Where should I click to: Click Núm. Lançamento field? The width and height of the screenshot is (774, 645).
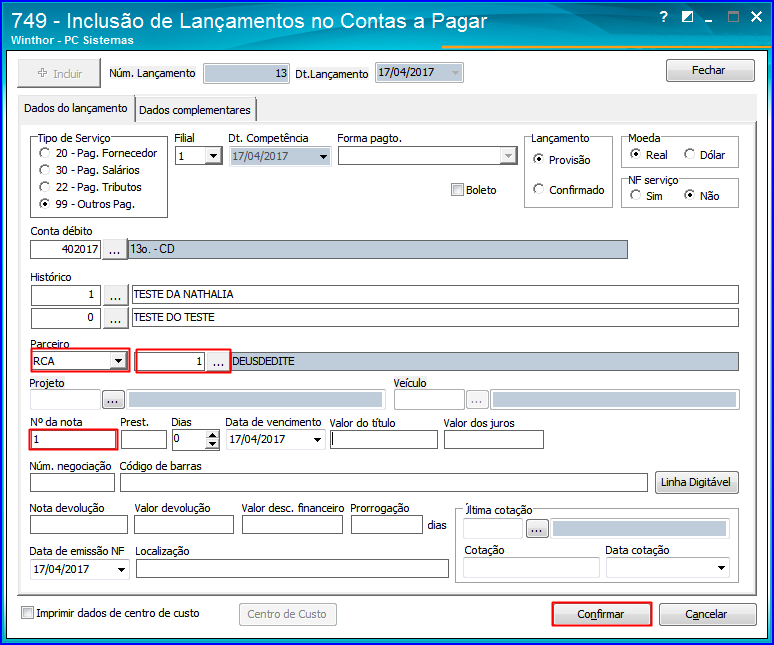pyautogui.click(x=246, y=74)
